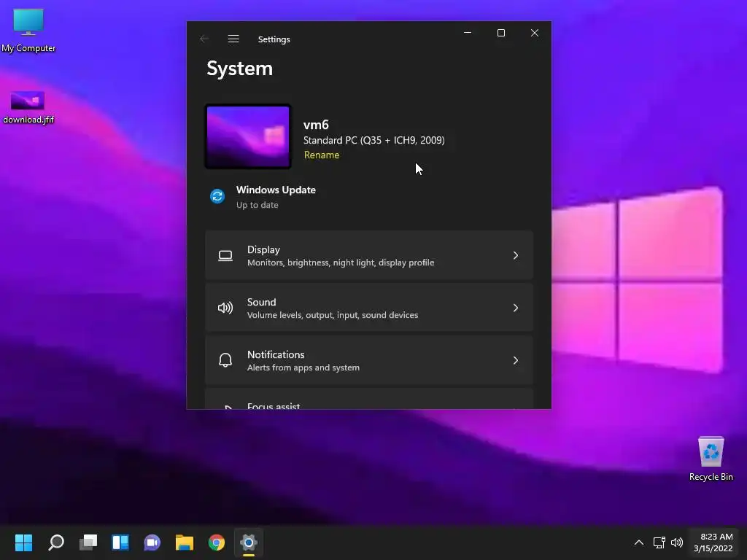Open the Focus assist row
Viewport: 747px width, 560px height.
tap(368, 400)
